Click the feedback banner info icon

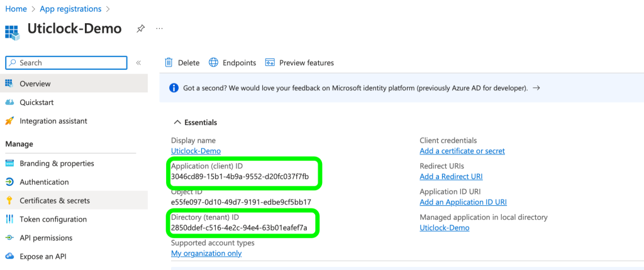[x=174, y=88]
